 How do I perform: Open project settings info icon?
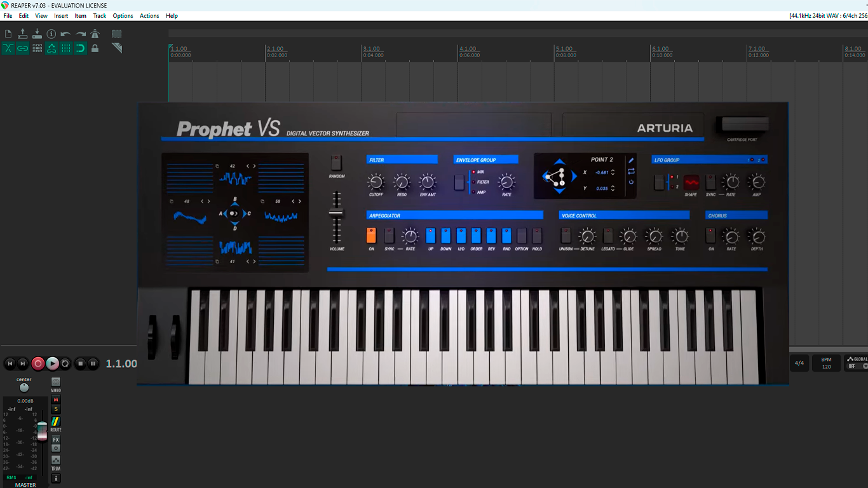pos(51,34)
